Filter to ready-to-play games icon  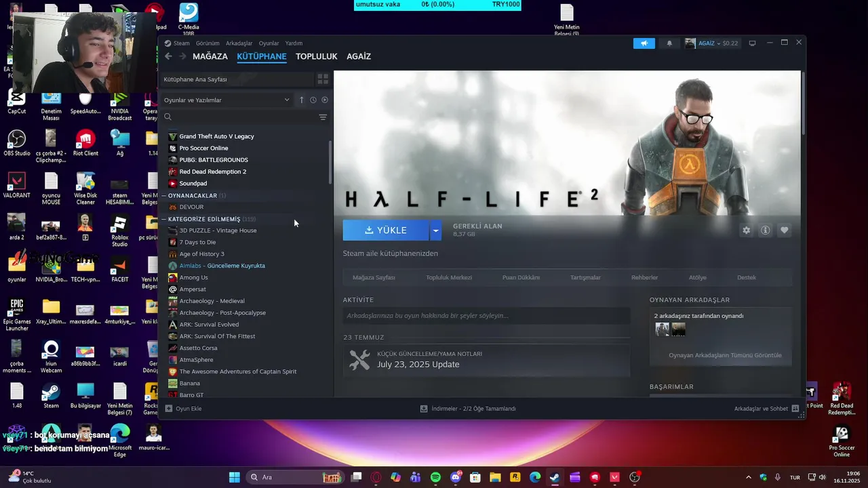coord(325,100)
